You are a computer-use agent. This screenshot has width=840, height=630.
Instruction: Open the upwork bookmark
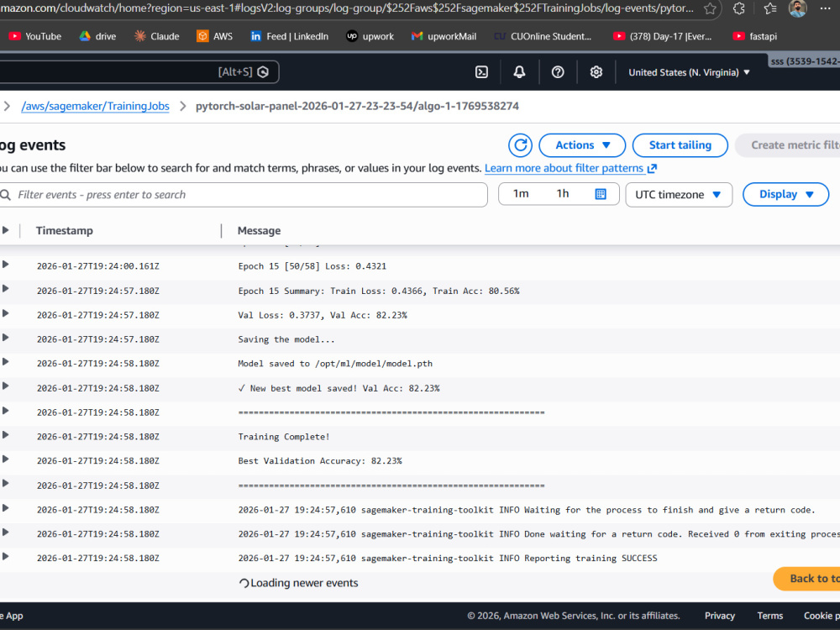tap(370, 36)
